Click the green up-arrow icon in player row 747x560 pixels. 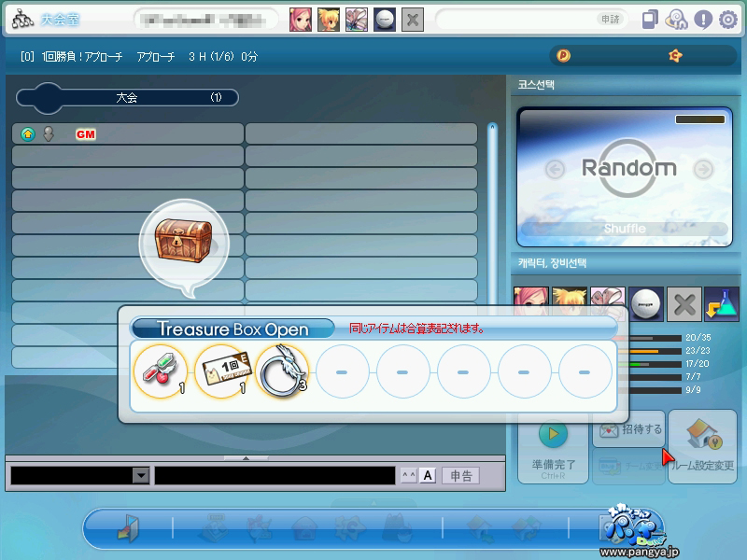point(28,134)
